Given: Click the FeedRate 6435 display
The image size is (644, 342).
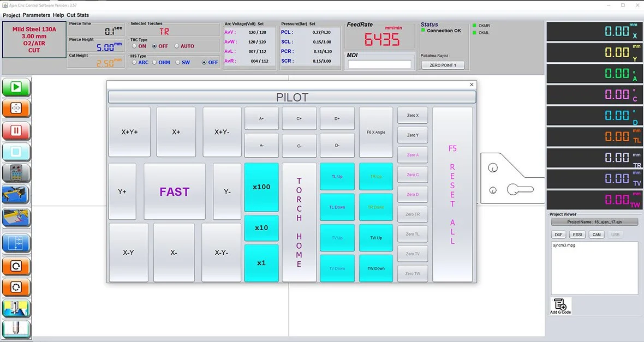Looking at the screenshot, I should click(381, 39).
